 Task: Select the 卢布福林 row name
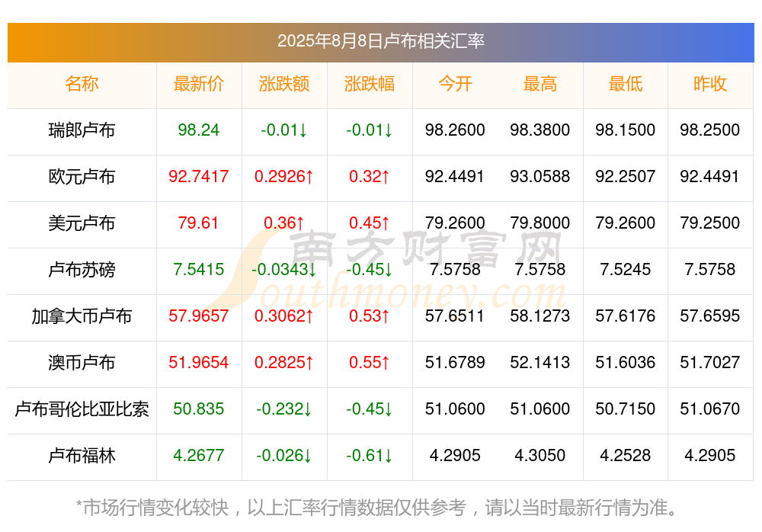(x=82, y=456)
